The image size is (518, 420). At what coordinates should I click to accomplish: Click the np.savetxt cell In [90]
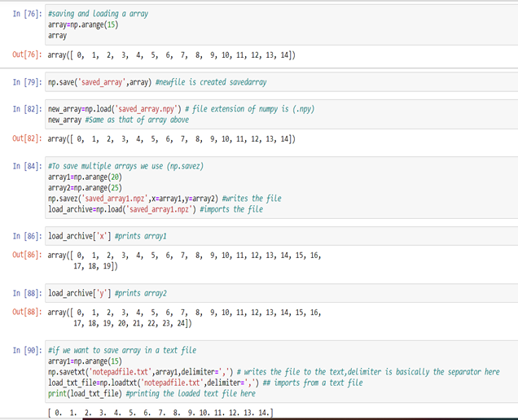(x=282, y=372)
